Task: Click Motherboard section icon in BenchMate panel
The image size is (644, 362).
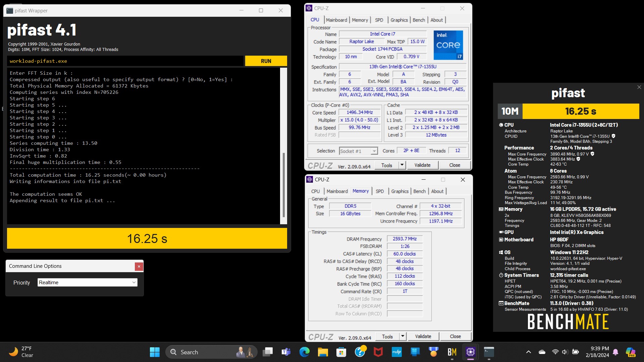Action: [x=501, y=240]
